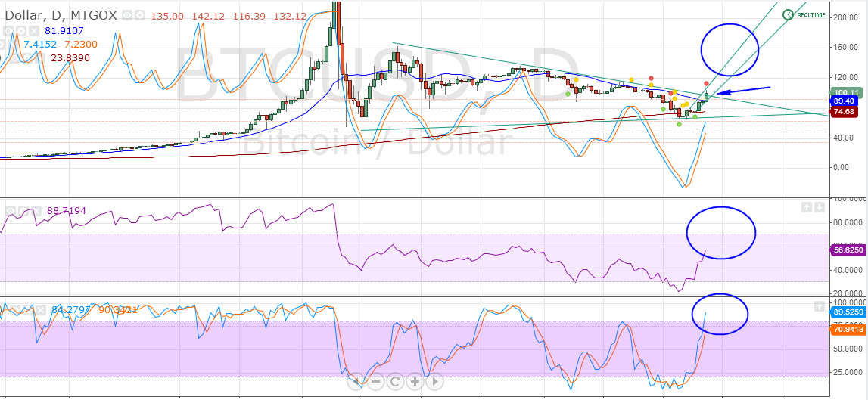Reset chart view with the circular arrow
This screenshot has height=400, width=868.
(x=395, y=381)
